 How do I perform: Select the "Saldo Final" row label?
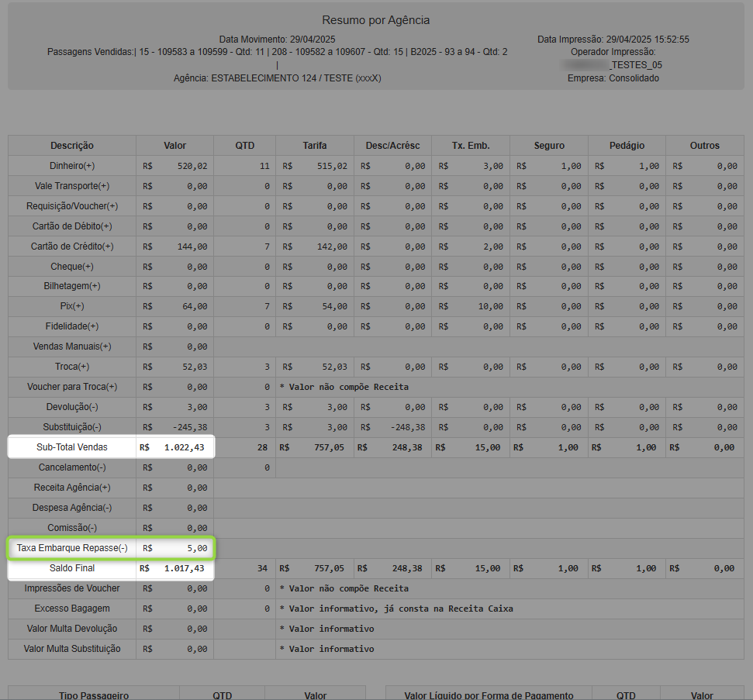(72, 568)
